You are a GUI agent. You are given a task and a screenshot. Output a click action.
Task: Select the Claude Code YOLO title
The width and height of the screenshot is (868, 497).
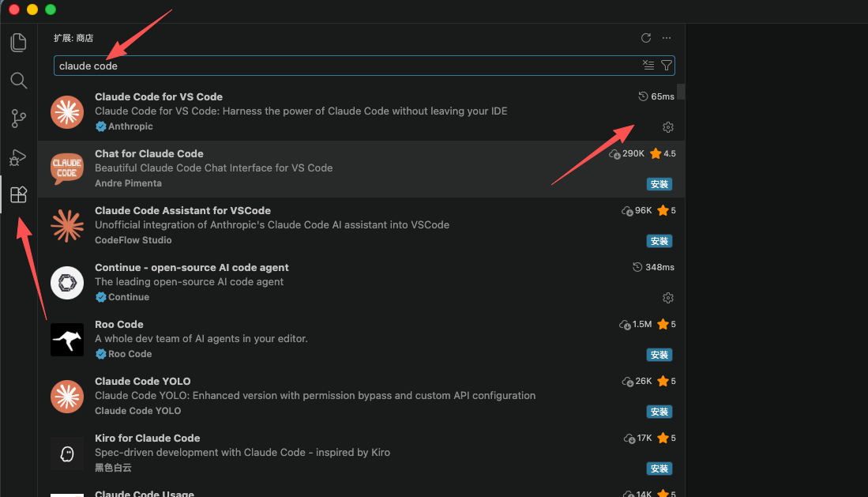tap(143, 381)
